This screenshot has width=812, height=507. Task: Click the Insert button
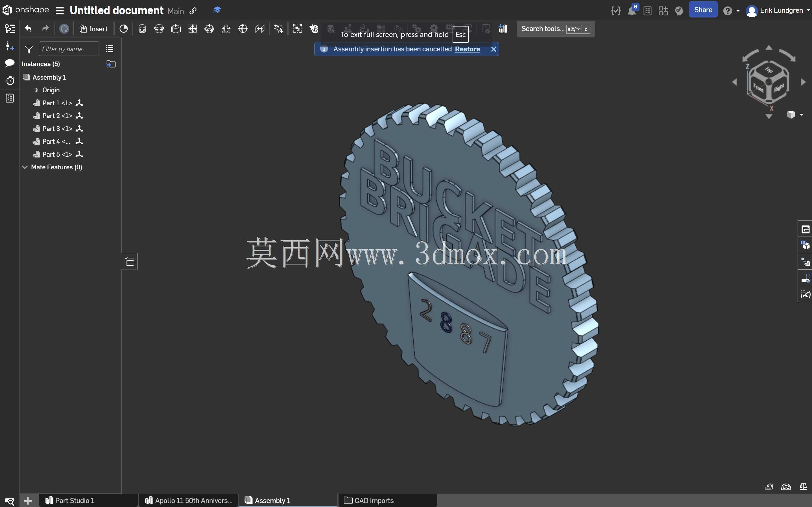tap(93, 29)
